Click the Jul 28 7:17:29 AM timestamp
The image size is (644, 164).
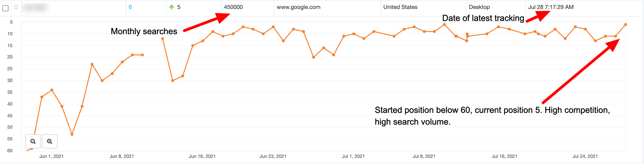tap(550, 7)
